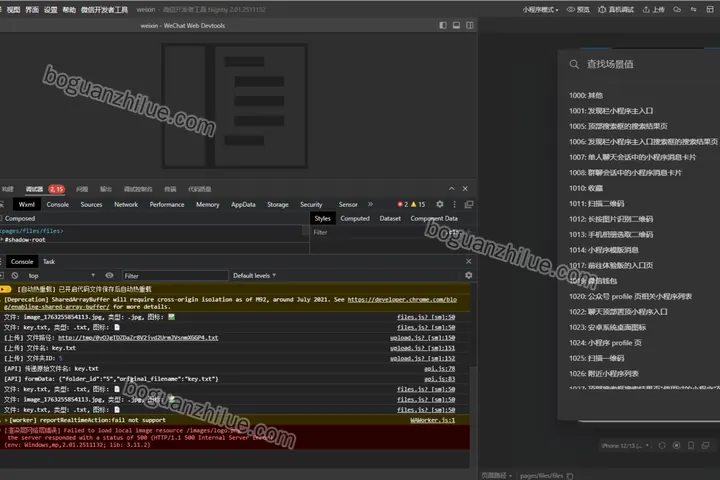
Task: Select the Computed pane tab
Action: (355, 219)
